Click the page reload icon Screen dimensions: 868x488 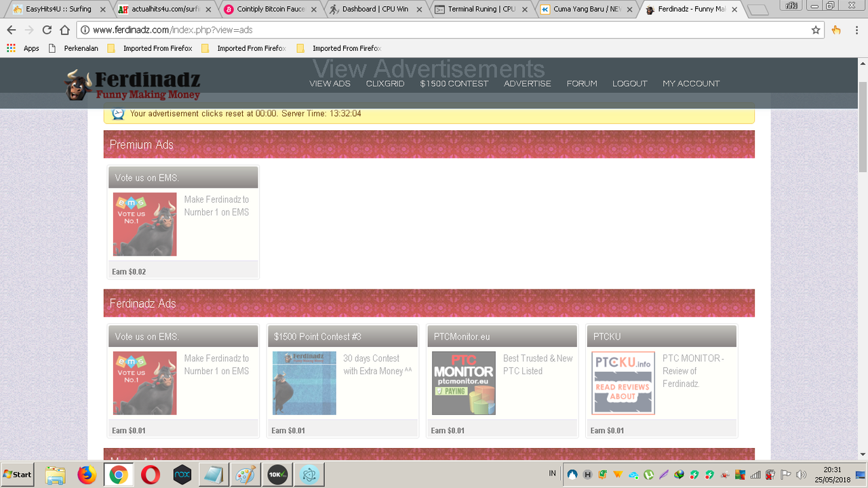click(x=45, y=30)
